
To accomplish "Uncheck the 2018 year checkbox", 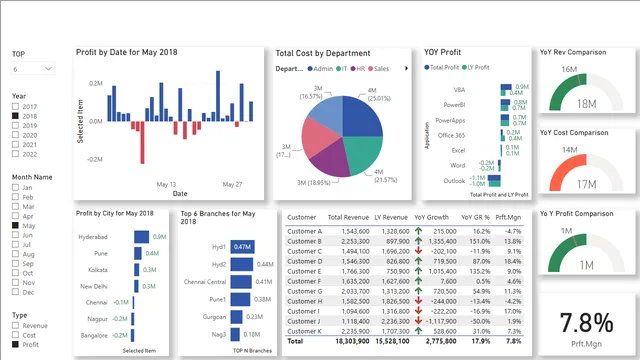I will point(16,116).
